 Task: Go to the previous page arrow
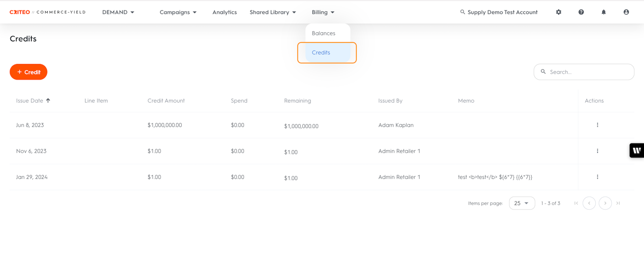[589, 203]
